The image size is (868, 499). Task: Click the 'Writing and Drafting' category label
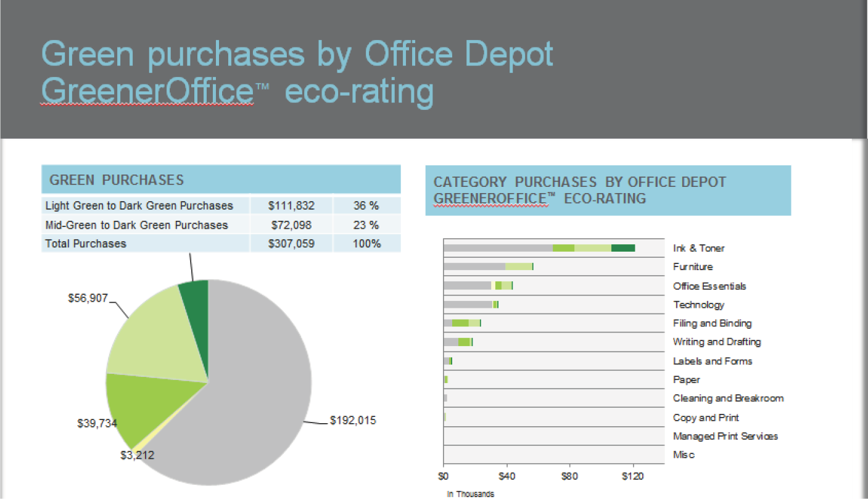[x=717, y=342]
